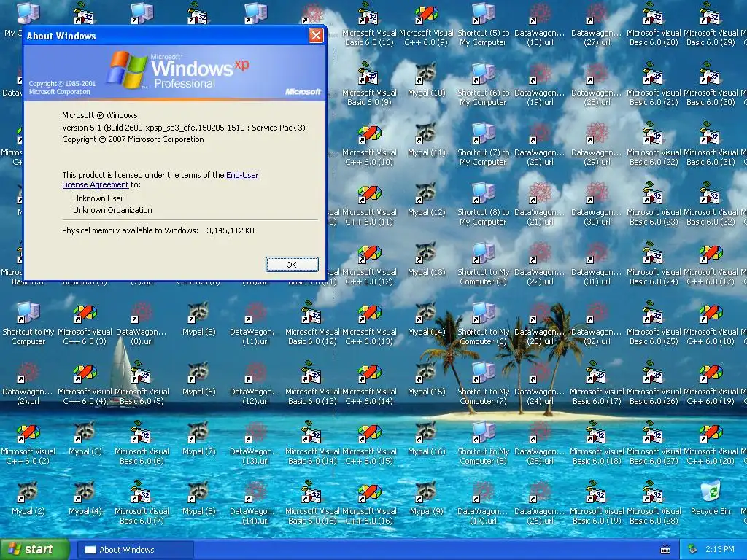Click the 2:13 PM system tray clock
The image size is (747, 560).
719,550
